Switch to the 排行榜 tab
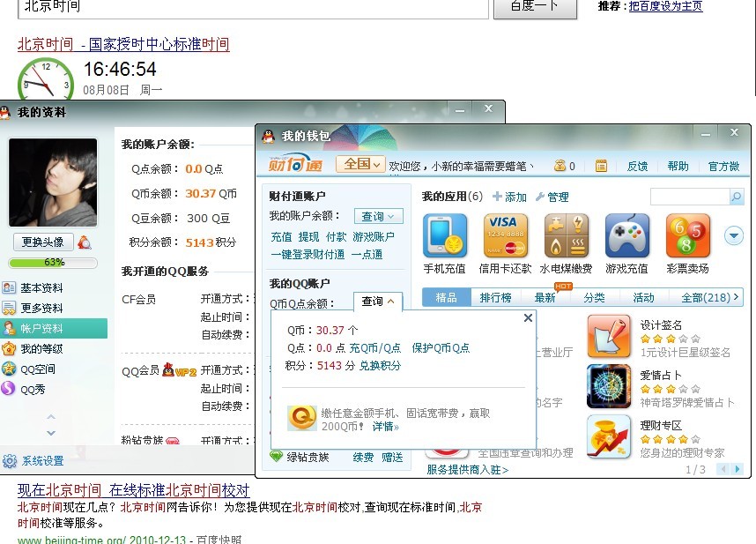Image resolution: width=756 pixels, height=544 pixels. 496,297
